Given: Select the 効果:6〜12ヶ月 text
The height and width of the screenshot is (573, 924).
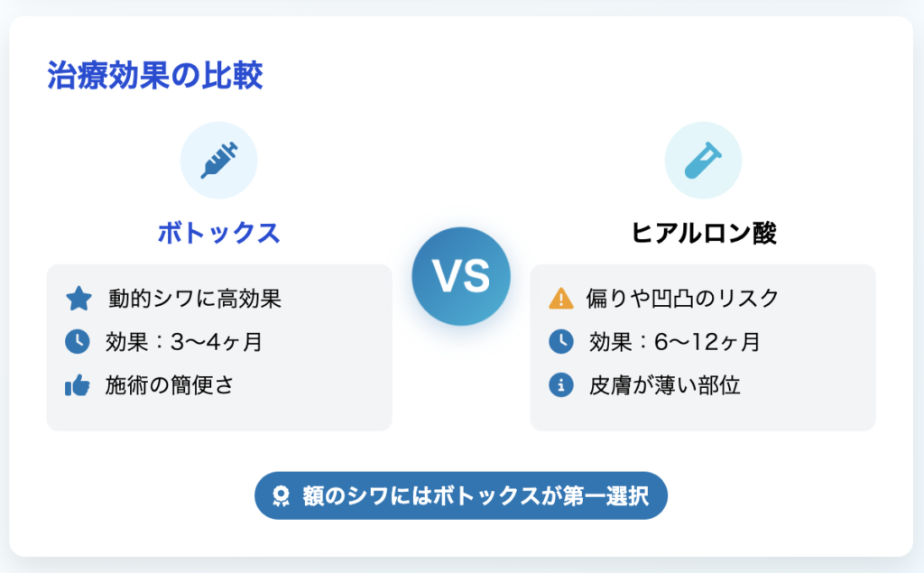Looking at the screenshot, I should tap(675, 342).
